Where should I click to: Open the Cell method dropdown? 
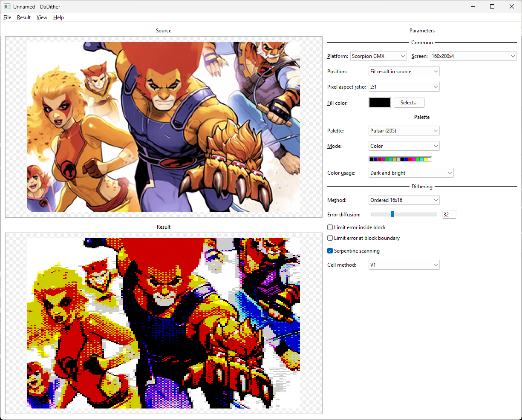tap(404, 265)
